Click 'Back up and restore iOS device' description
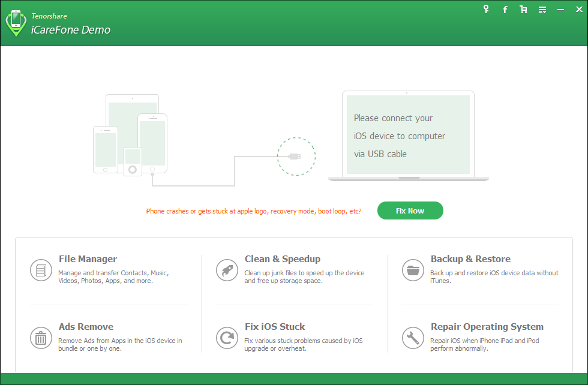588x385 pixels. tap(494, 276)
